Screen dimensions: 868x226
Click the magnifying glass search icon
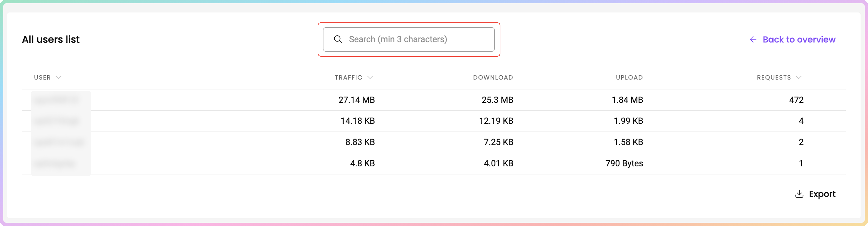[338, 39]
